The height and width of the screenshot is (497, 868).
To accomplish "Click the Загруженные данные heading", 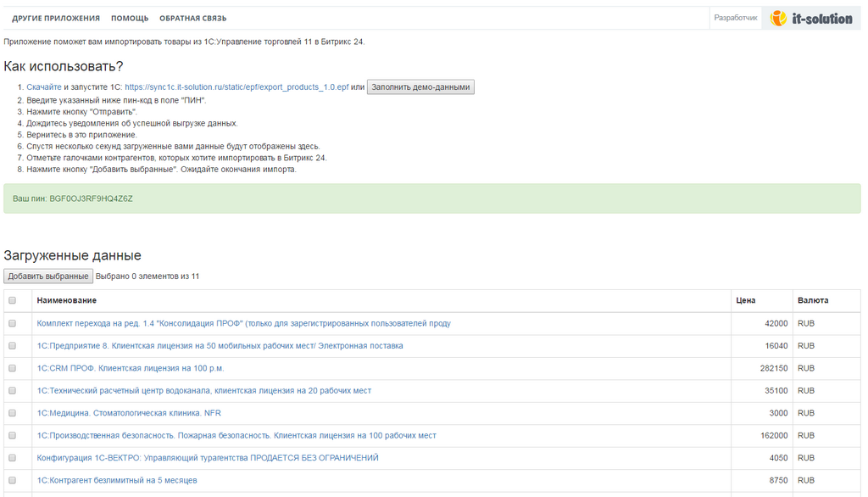I will pyautogui.click(x=73, y=255).
